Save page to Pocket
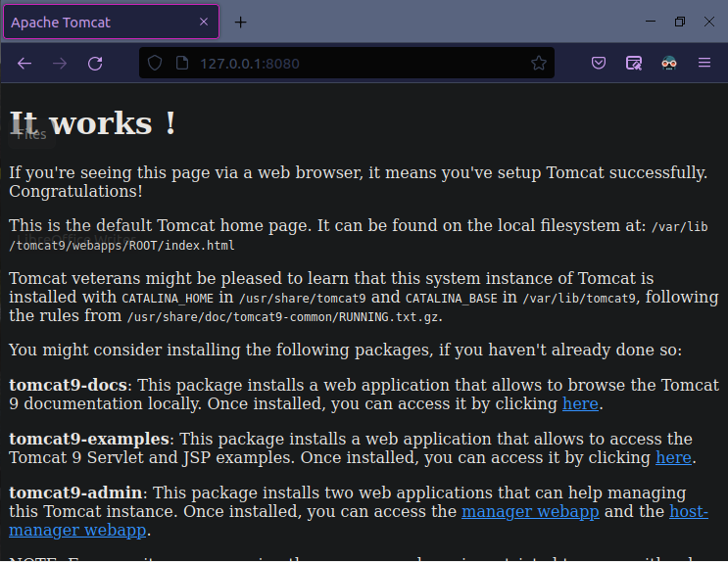728x562 pixels. [x=599, y=63]
